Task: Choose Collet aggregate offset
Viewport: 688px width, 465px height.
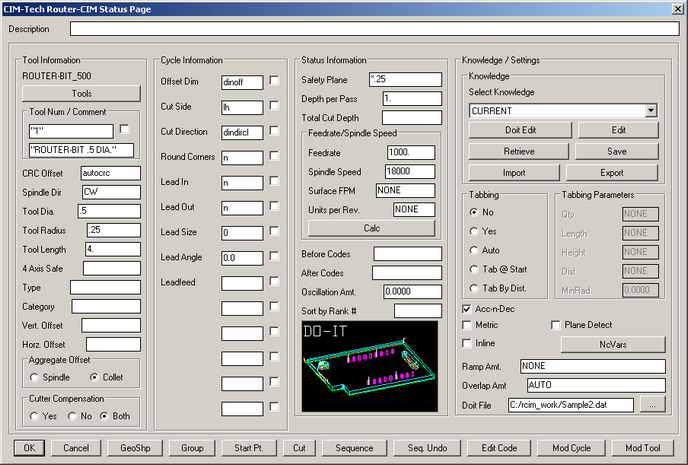Action: [94, 377]
